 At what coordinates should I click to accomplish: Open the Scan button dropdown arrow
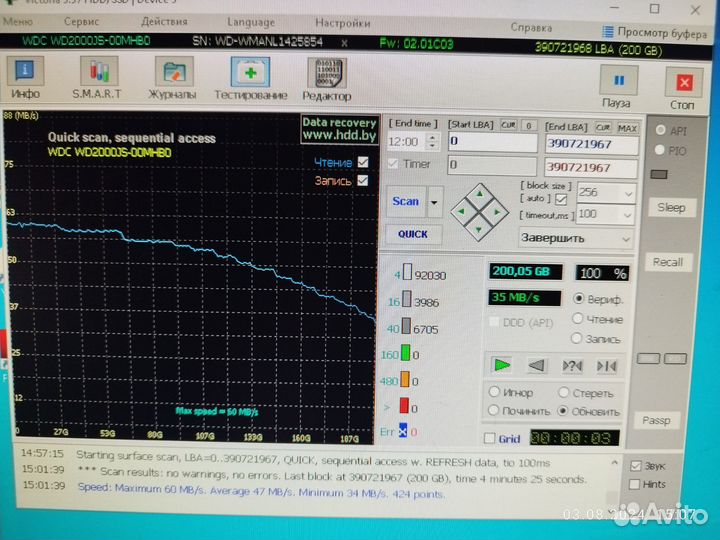coord(434,202)
